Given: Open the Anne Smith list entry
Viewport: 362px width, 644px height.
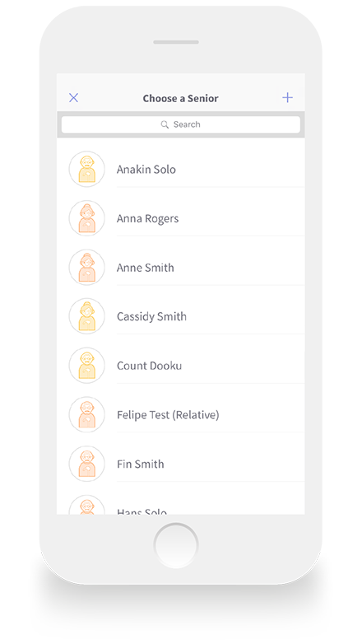Looking at the screenshot, I should pyautogui.click(x=146, y=268).
